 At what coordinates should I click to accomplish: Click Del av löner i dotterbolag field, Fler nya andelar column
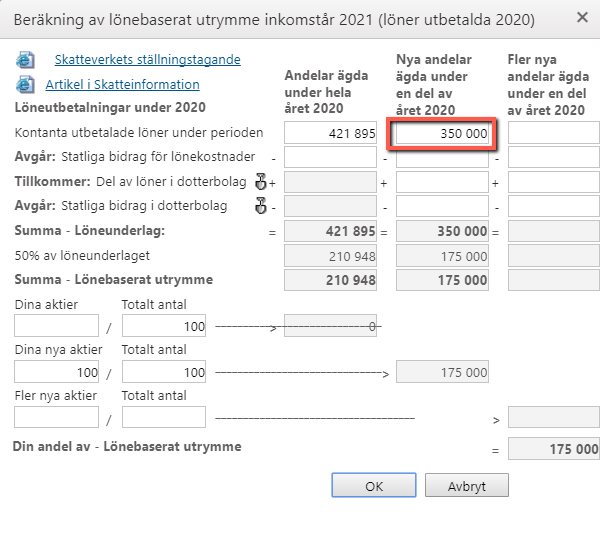554,182
